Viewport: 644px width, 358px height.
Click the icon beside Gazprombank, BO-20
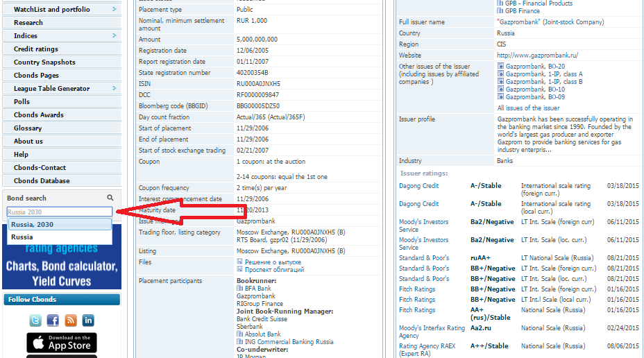pos(500,66)
